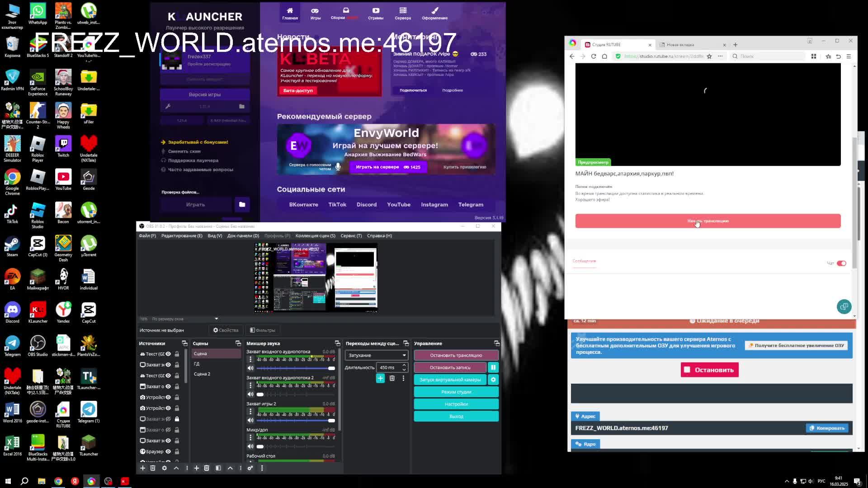Image resolution: width=868 pixels, height=488 pixels.
Task: Open scene filters icon in Scenes toolbar
Action: pyautogui.click(x=218, y=468)
